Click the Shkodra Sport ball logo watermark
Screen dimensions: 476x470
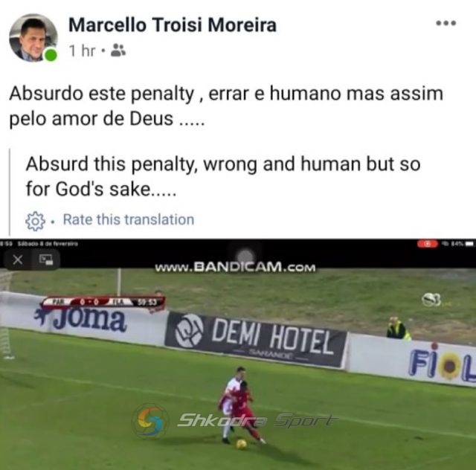pos(150,421)
